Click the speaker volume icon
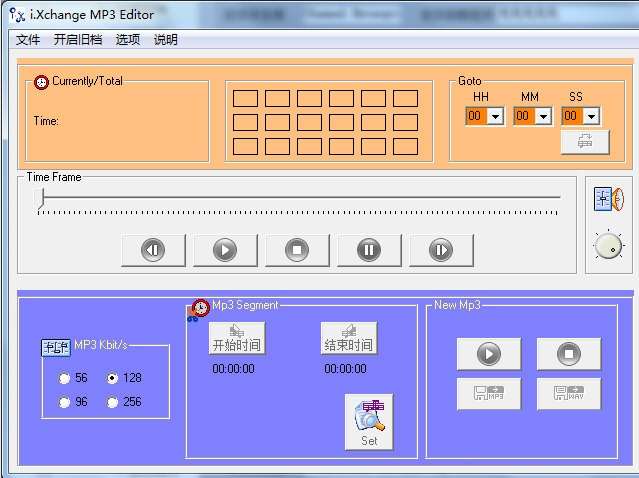The width and height of the screenshot is (639, 478). point(608,199)
